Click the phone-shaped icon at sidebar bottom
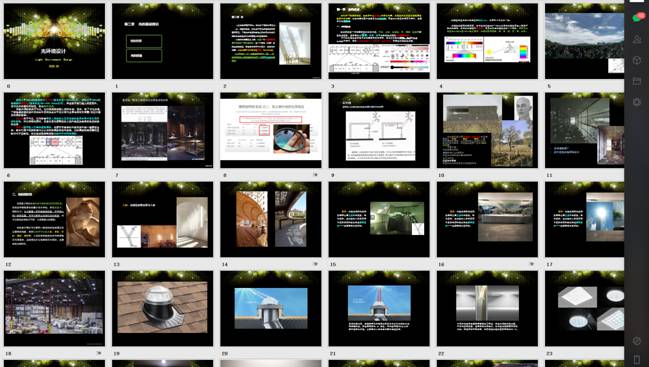The width and height of the screenshot is (649, 367). (x=637, y=359)
